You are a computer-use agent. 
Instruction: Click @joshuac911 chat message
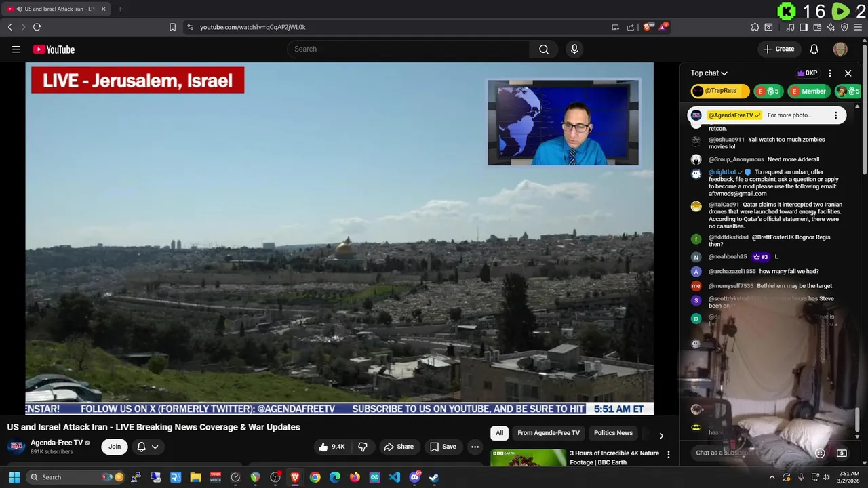pyautogui.click(x=766, y=143)
